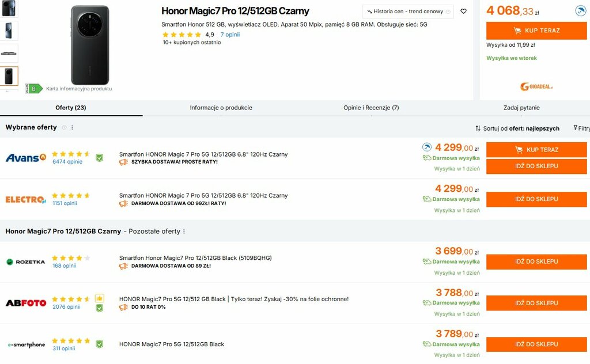
Task: Open the Filtry filter panel
Action: coord(581,128)
